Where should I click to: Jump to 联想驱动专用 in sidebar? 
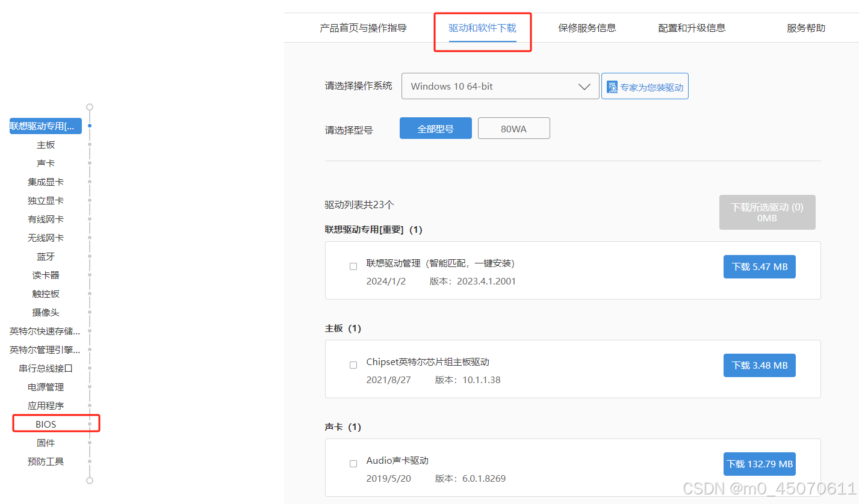[x=46, y=126]
